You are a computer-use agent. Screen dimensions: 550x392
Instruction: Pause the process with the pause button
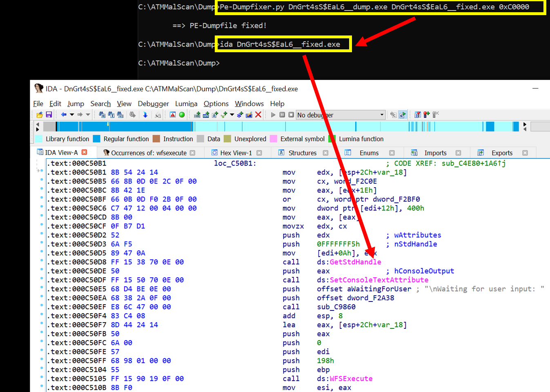click(282, 115)
